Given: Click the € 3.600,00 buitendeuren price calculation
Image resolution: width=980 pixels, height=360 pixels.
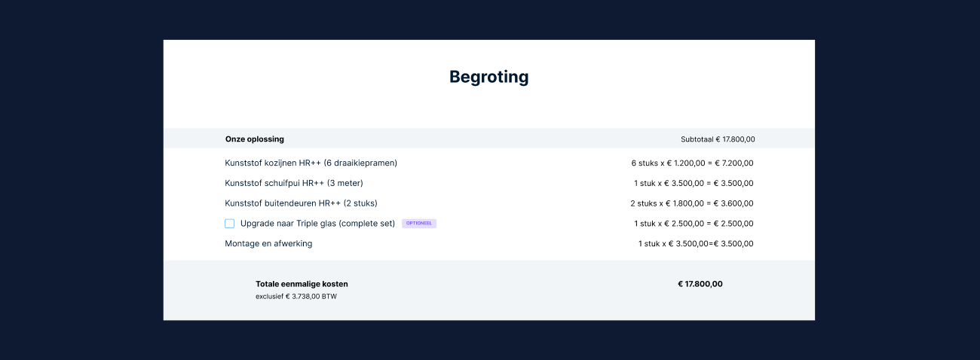Looking at the screenshot, I should click(x=691, y=203).
